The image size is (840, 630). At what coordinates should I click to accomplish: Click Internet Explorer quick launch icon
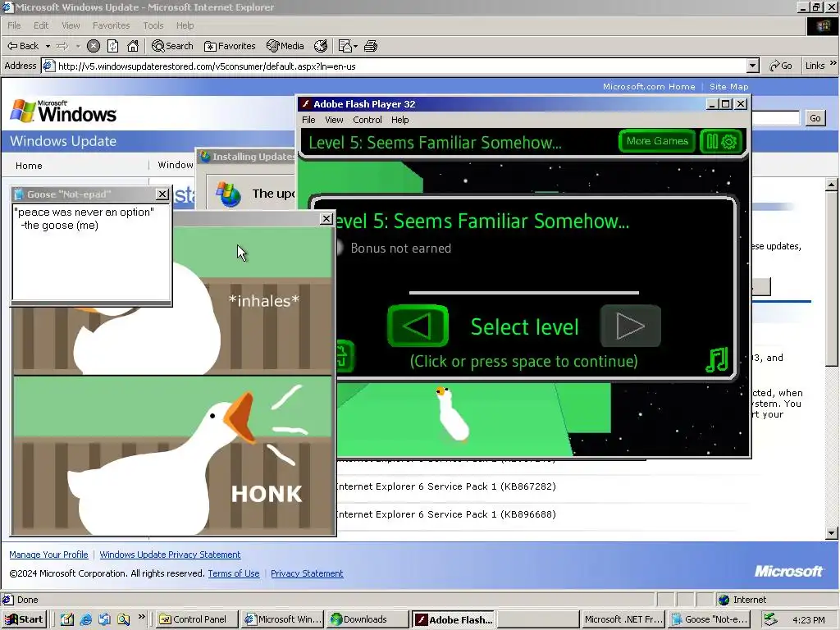(85, 619)
